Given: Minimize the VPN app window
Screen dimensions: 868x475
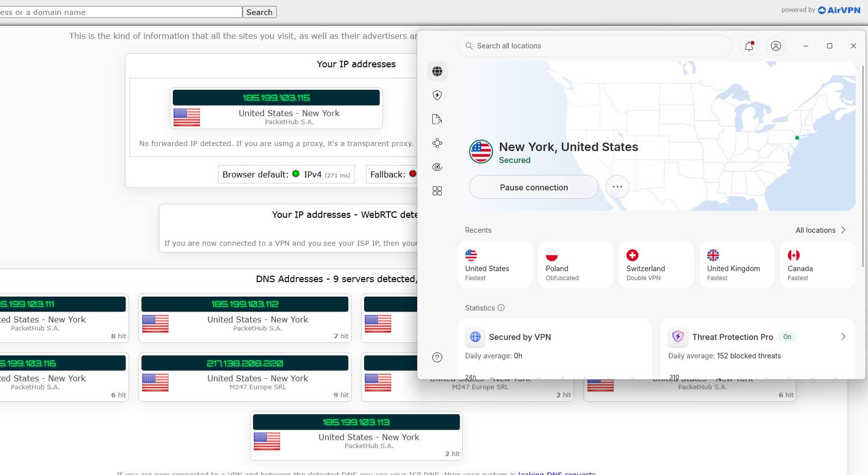Looking at the screenshot, I should tap(806, 46).
